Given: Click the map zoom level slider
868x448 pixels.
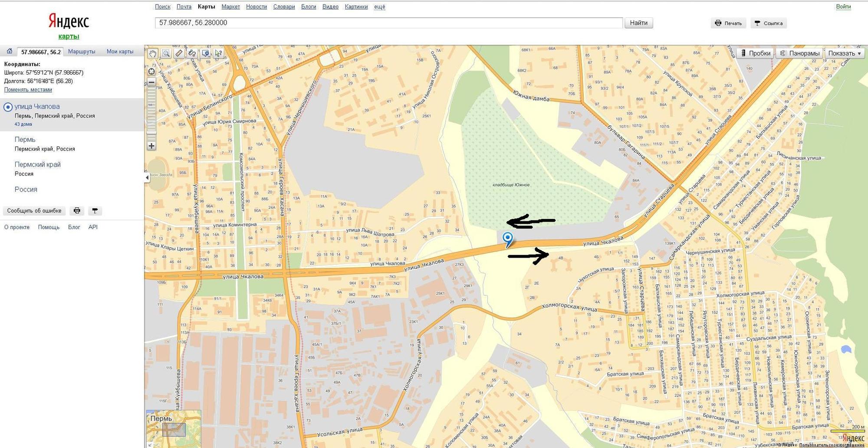Looking at the screenshot, I should click(151, 114).
